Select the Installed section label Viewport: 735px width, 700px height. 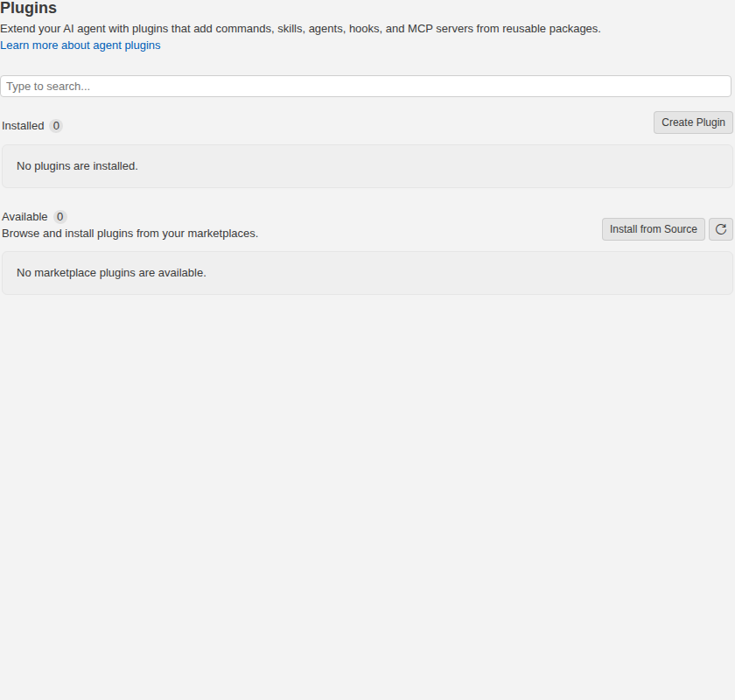[x=23, y=126]
